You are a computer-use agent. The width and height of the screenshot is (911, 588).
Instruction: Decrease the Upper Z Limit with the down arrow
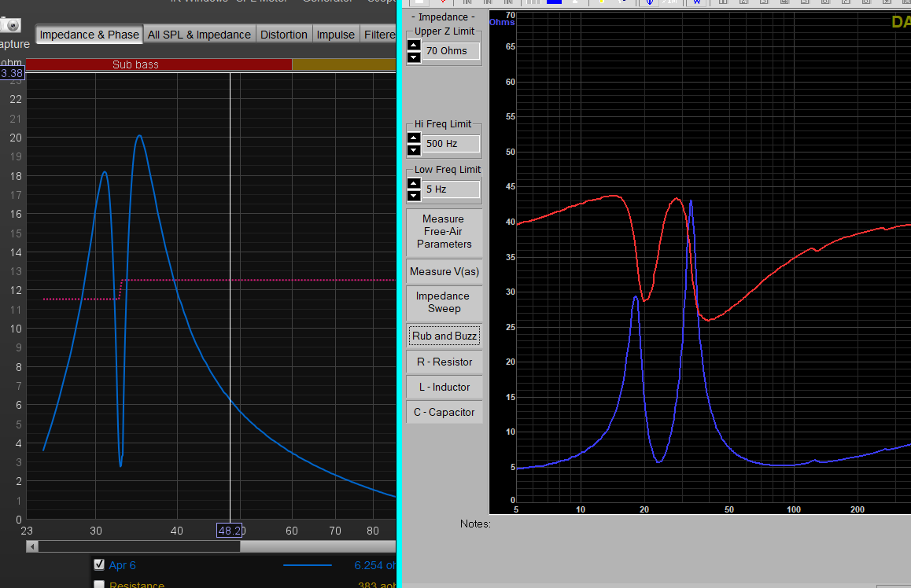coord(414,57)
